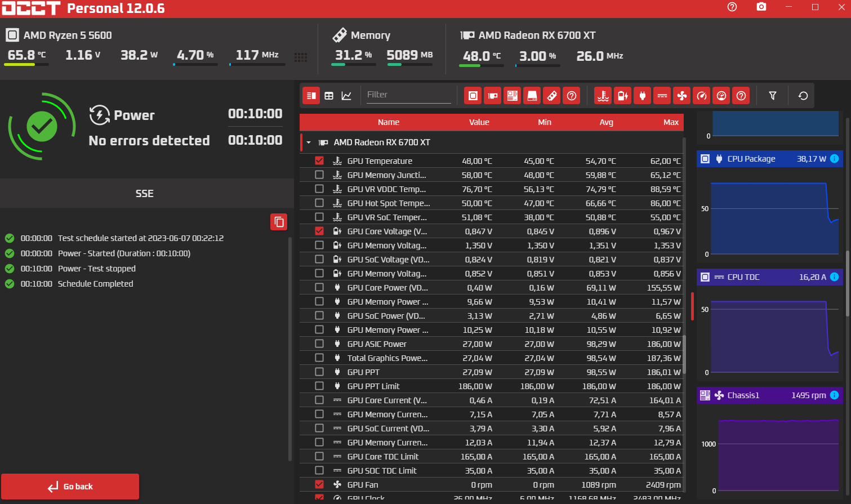Viewport: 851px width, 504px height.
Task: Check the GPU VR VDDC Temperature checkbox
Action: (x=319, y=189)
